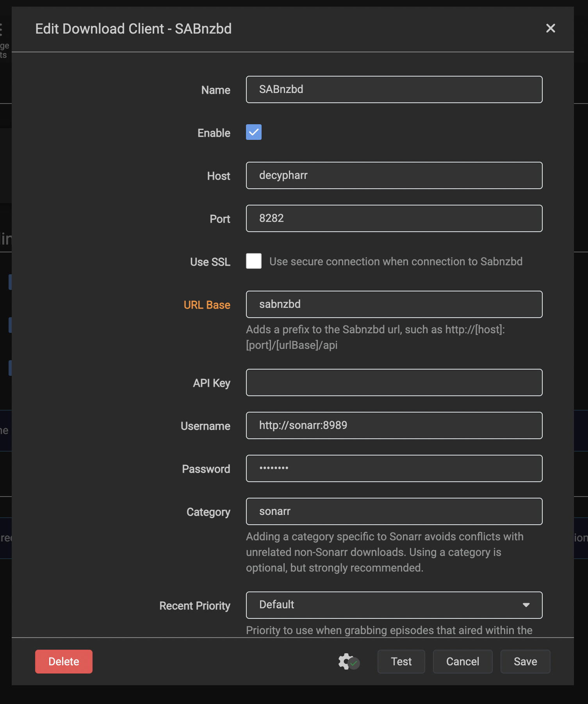This screenshot has height=704, width=588.
Task: Edit the Name field containing SABnzbd
Action: point(394,89)
